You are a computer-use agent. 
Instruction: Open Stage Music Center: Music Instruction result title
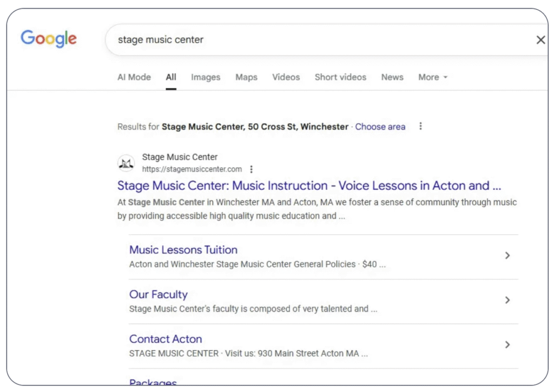coord(309,185)
